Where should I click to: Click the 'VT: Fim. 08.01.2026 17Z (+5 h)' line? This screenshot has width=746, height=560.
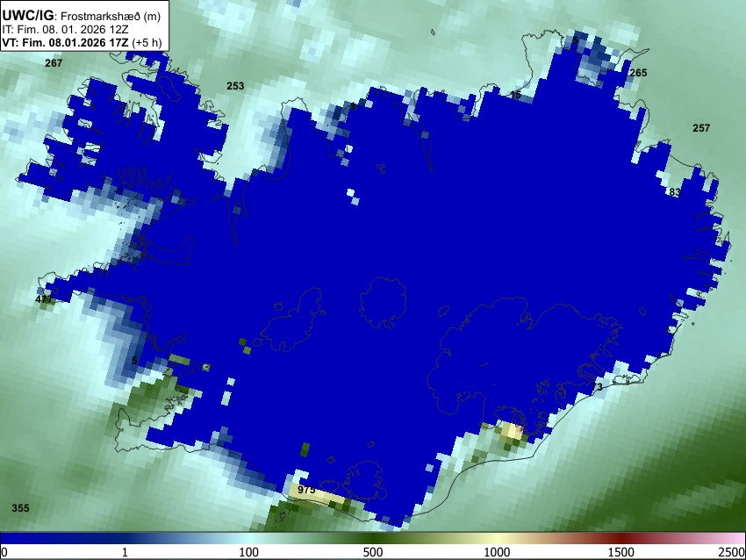(82, 42)
